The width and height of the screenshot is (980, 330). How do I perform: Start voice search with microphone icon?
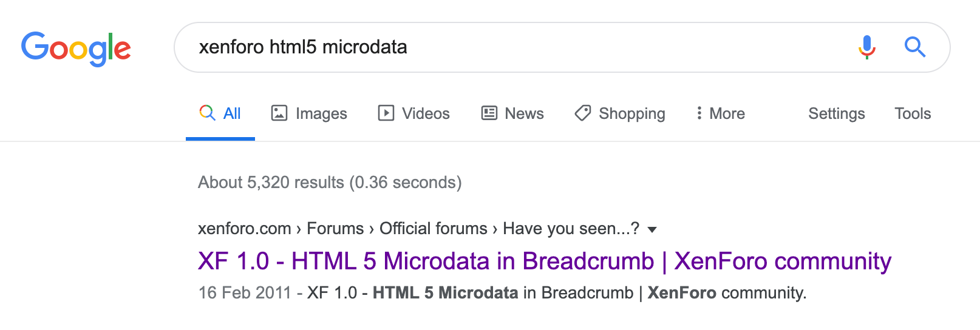tap(867, 47)
